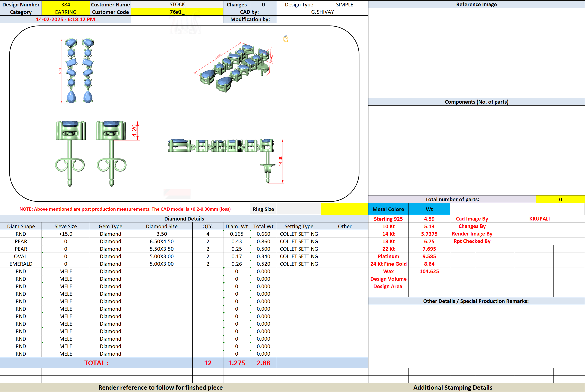Select the side view render with 14.30 dimension
The image size is (585, 392).
(x=226, y=161)
